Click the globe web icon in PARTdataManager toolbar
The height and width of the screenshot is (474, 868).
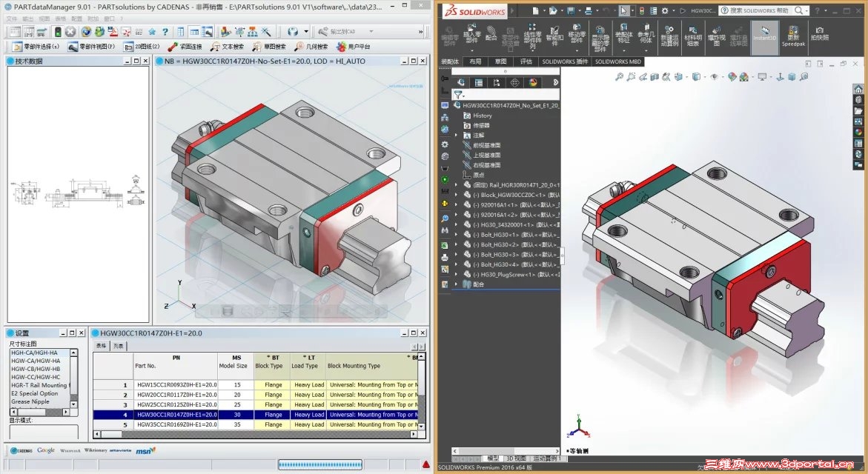click(x=86, y=32)
